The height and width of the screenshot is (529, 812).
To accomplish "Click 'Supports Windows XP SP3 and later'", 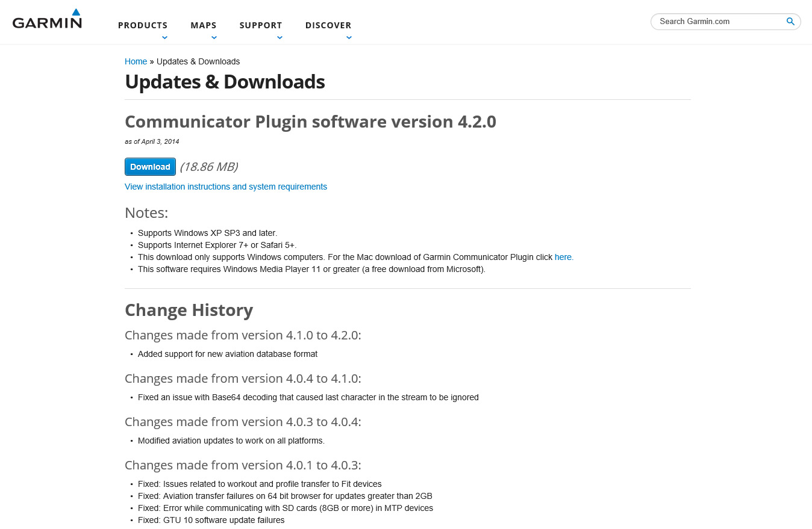I will click(x=207, y=233).
